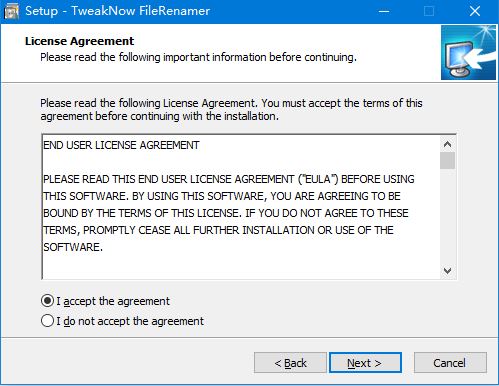Click the greyed-out maximize button
The image size is (499, 386).
(429, 11)
